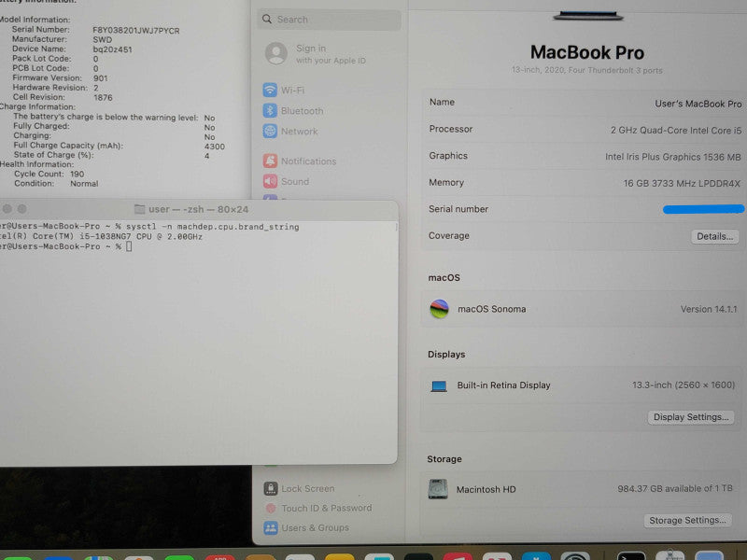Click Terminal output 'i5-1038NG7 CPU @ 2.00GHz'
The width and height of the screenshot is (747, 560).
point(141,237)
